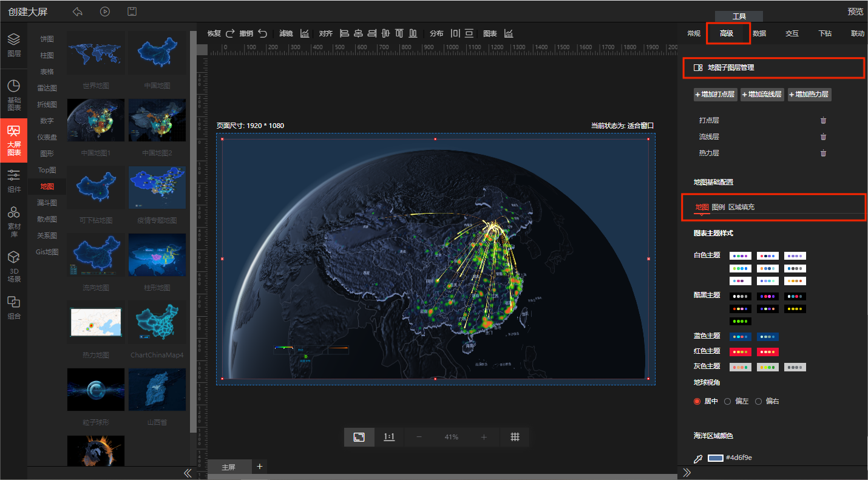Image resolution: width=868 pixels, height=480 pixels.
Task: Switch to the 下钻 tab
Action: click(x=825, y=33)
